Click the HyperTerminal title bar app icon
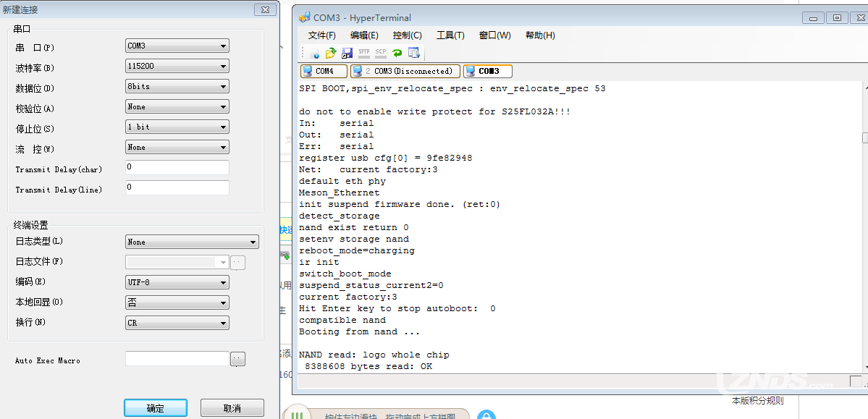This screenshot has height=419, width=868. coord(305,17)
